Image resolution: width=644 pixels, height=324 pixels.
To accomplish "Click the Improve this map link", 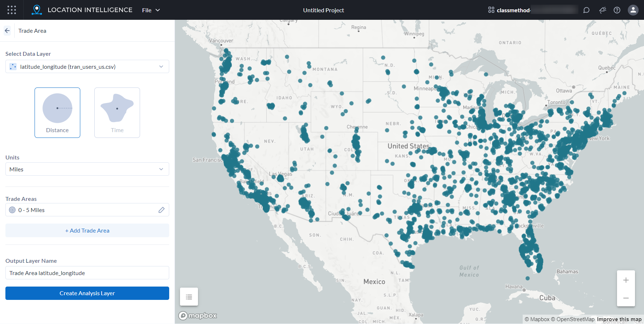I will pyautogui.click(x=619, y=319).
